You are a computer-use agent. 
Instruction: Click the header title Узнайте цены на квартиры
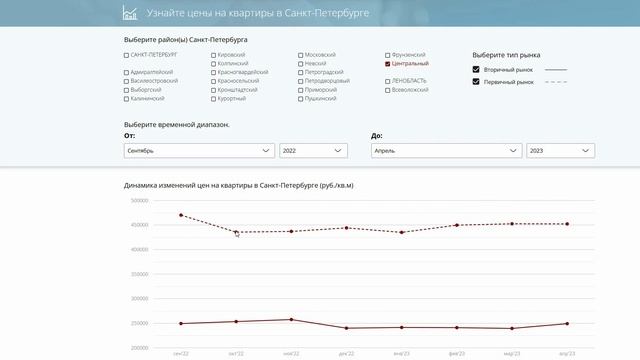click(x=258, y=13)
